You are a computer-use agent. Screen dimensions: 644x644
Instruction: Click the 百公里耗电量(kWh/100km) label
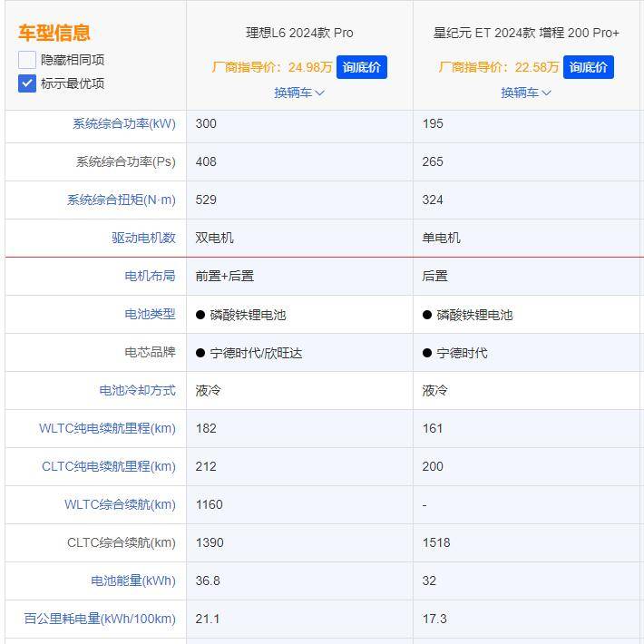(x=100, y=619)
